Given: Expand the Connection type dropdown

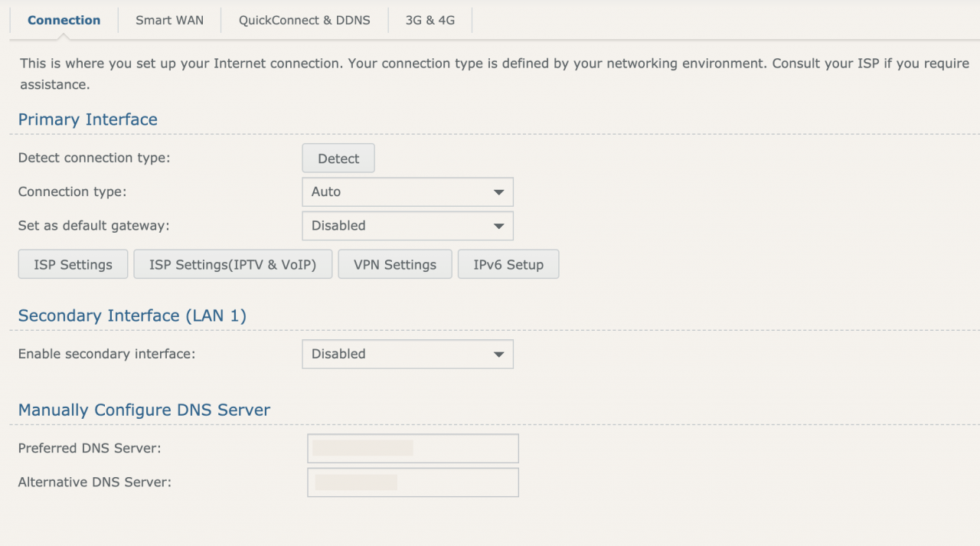Looking at the screenshot, I should click(x=407, y=191).
